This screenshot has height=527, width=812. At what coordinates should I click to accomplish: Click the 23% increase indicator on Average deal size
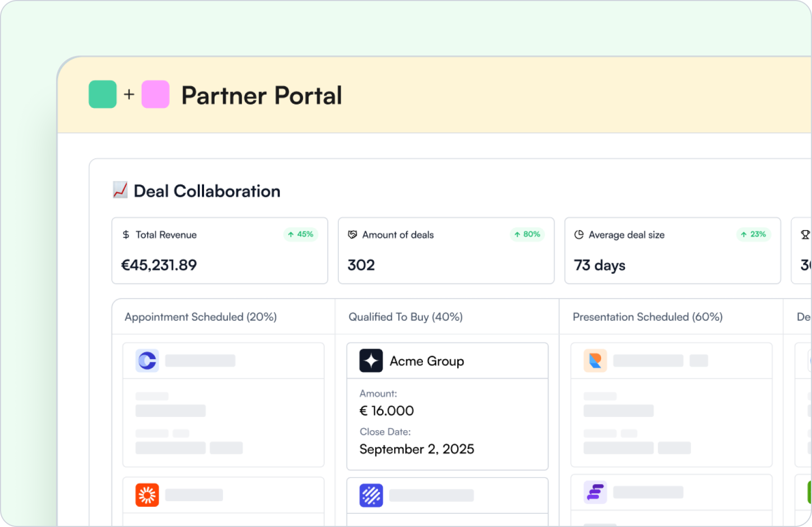753,234
